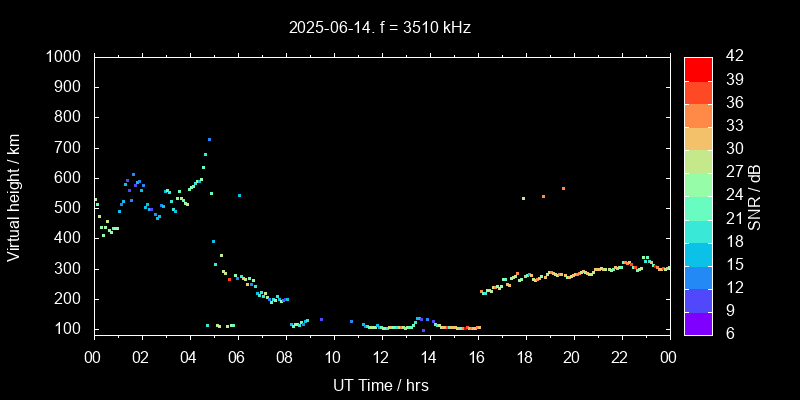Viewport: 800px width, 400px height.
Task: Click the 22 hour x-axis tick label
Action: coord(621,356)
